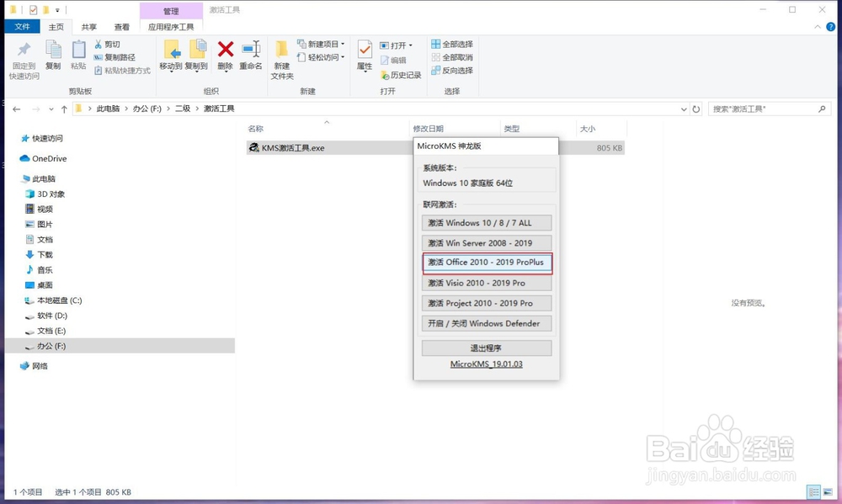Toggle 开启/关闭 Windows Defender
The image size is (842, 504).
486,323
